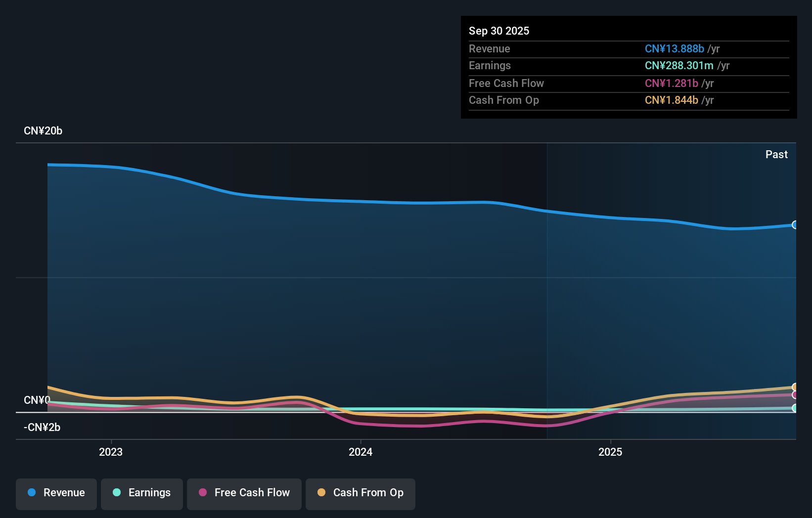
Task: Select the Free Cash Flow endpoint marker
Action: [795, 395]
